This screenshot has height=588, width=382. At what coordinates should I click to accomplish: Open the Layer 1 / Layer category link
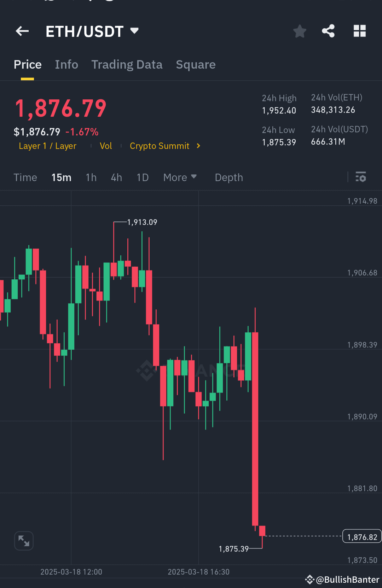click(48, 146)
